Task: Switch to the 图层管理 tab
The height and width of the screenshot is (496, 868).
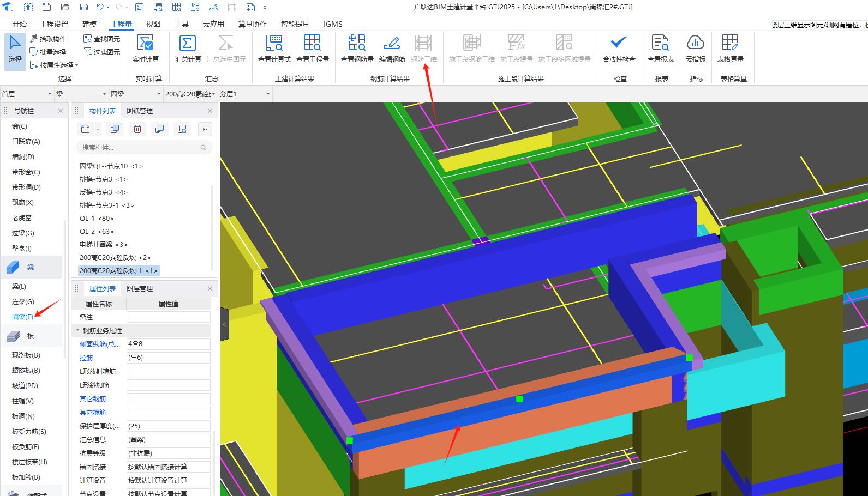Action: click(x=140, y=288)
